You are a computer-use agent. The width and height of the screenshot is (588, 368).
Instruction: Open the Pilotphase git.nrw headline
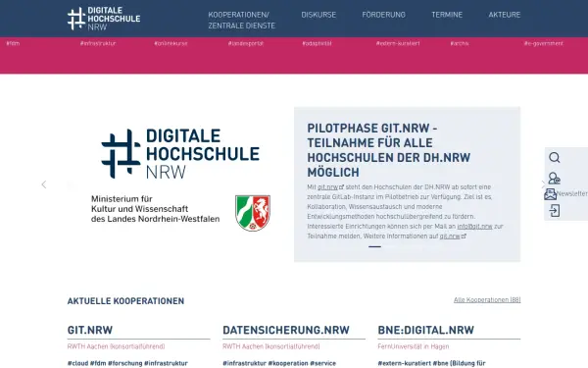389,150
